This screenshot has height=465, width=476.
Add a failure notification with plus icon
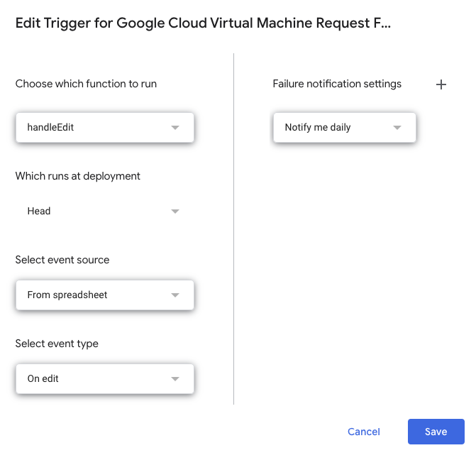[441, 84]
